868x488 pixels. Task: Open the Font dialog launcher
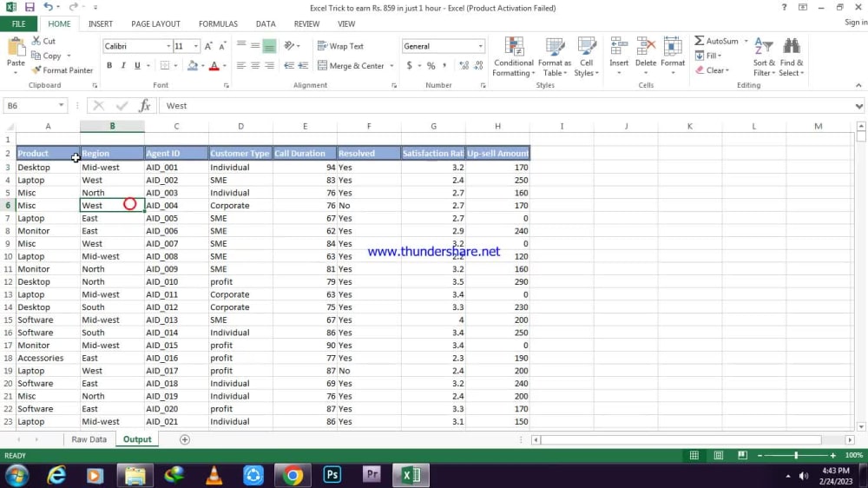coord(226,86)
